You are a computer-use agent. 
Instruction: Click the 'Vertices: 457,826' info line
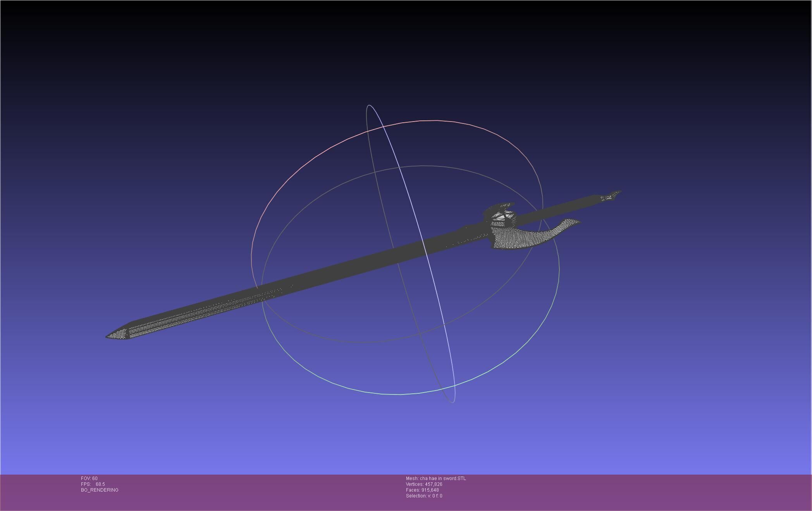click(x=424, y=484)
